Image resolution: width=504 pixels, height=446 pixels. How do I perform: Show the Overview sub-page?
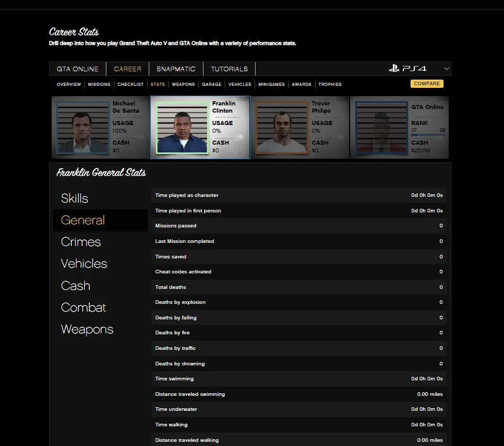pyautogui.click(x=69, y=84)
